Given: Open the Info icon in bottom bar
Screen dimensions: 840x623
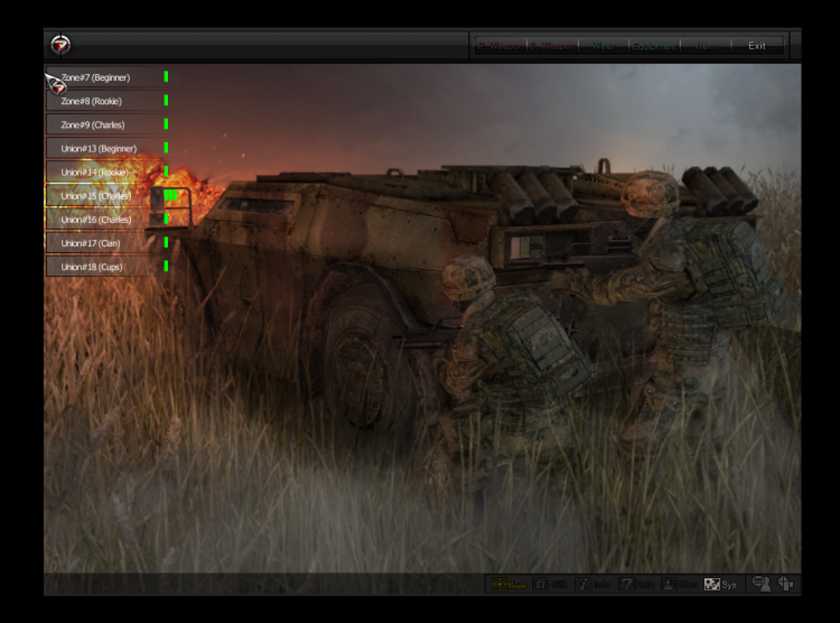Looking at the screenshot, I should [593, 584].
